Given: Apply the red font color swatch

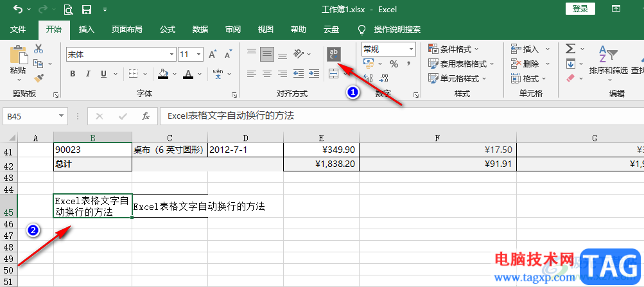Looking at the screenshot, I should [x=188, y=74].
